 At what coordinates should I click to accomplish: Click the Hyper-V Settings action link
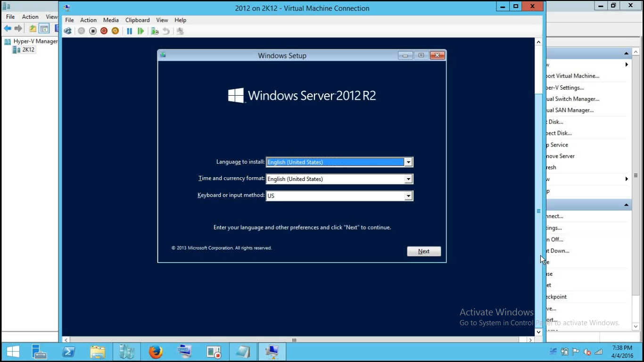565,88
